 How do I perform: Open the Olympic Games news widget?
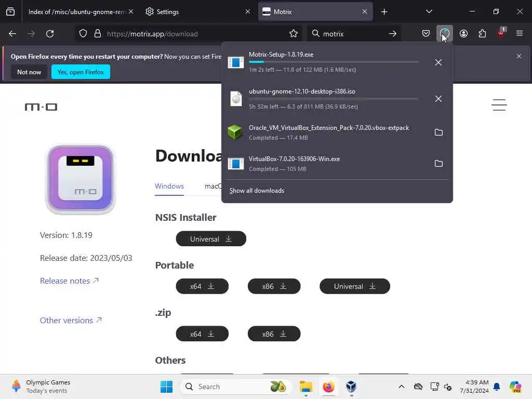(41, 387)
